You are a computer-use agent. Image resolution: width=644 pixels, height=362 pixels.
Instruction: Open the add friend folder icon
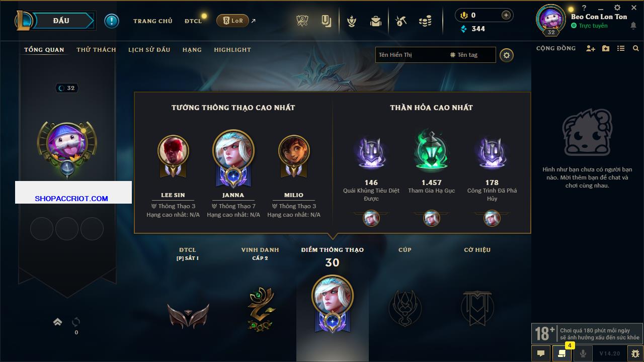[x=606, y=49]
